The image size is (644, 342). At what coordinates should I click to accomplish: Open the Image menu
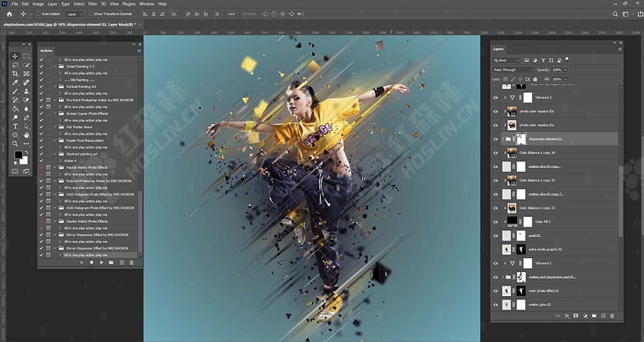38,3
